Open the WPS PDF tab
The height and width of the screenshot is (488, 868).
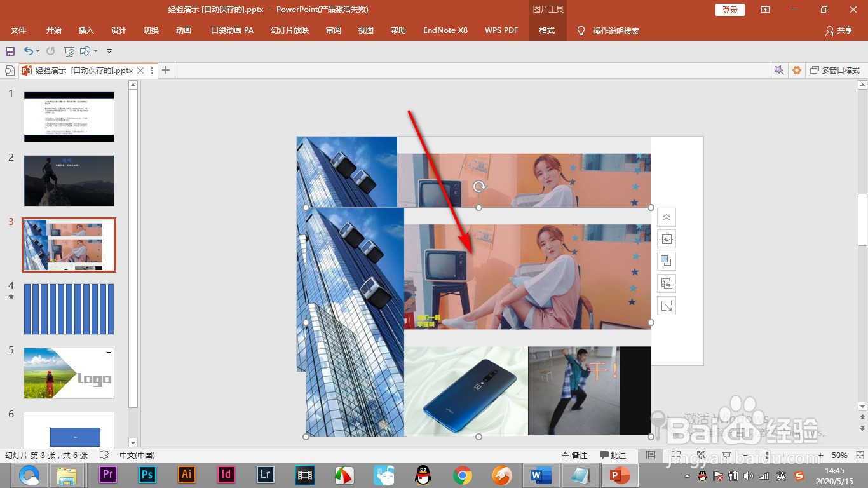(501, 30)
